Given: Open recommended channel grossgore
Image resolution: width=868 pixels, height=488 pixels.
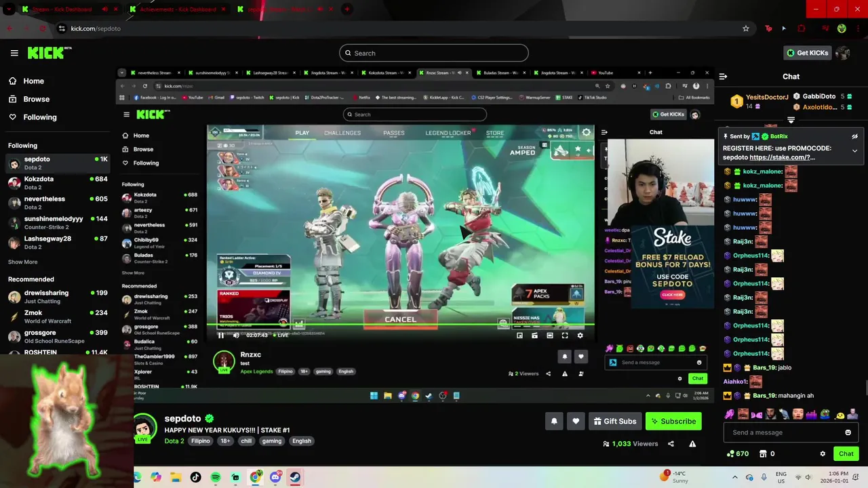Looking at the screenshot, I should coord(58,336).
